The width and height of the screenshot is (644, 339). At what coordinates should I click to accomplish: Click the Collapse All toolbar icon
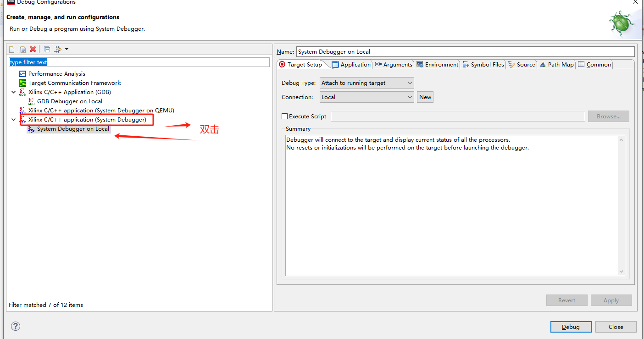coord(47,49)
